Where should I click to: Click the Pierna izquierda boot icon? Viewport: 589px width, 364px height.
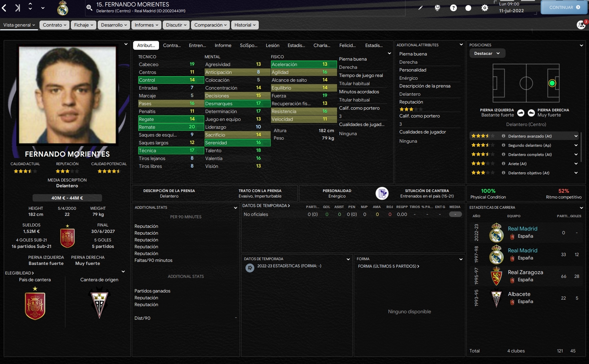pos(521,113)
